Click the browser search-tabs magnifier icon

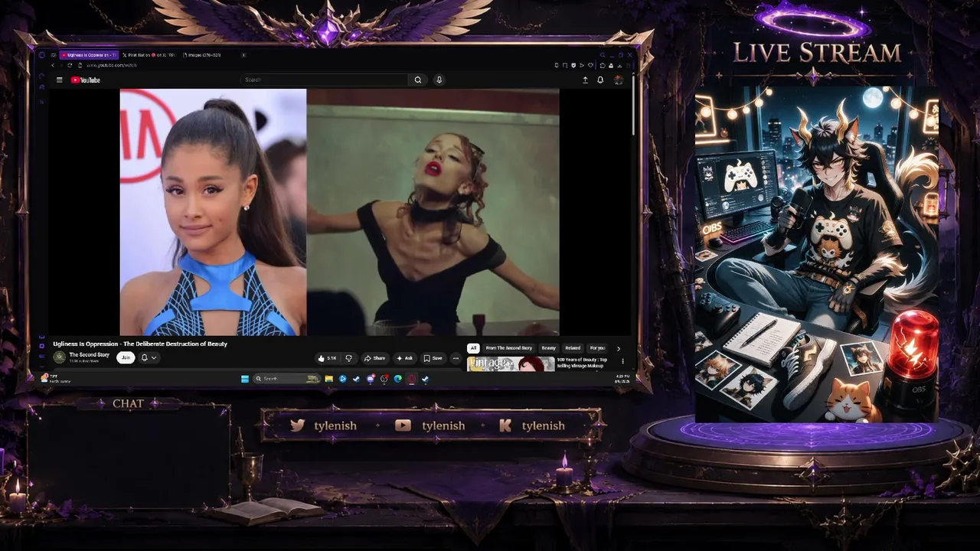(x=603, y=55)
